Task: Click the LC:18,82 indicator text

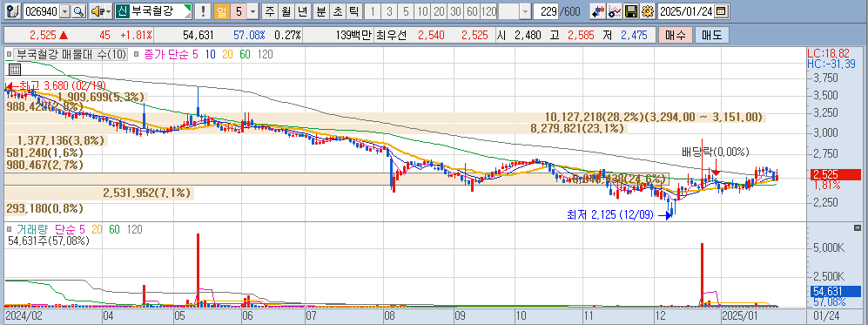Action: coord(828,54)
